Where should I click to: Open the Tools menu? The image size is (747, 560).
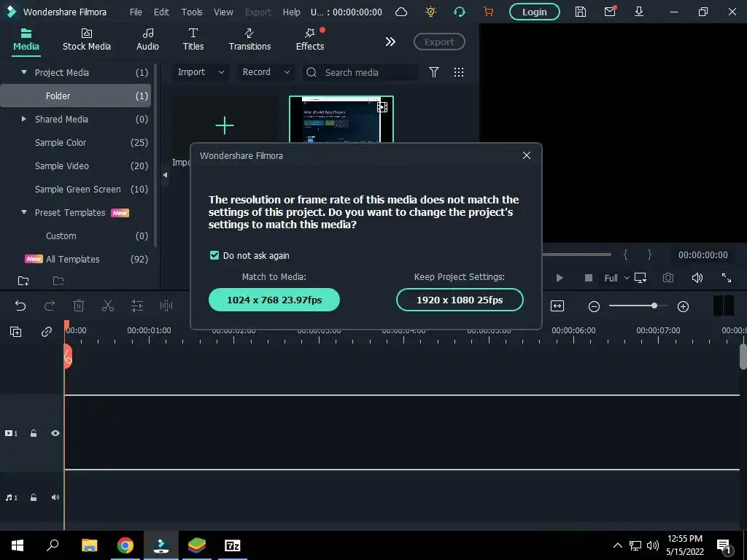point(192,12)
